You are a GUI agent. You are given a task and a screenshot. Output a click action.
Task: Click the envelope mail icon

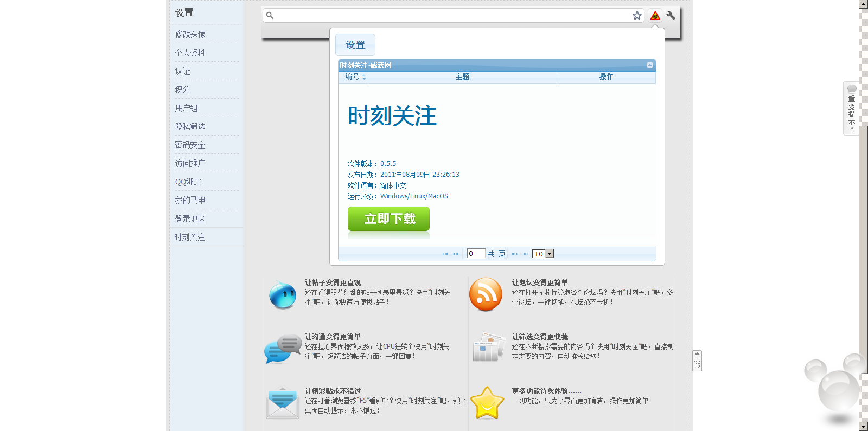coord(283,403)
